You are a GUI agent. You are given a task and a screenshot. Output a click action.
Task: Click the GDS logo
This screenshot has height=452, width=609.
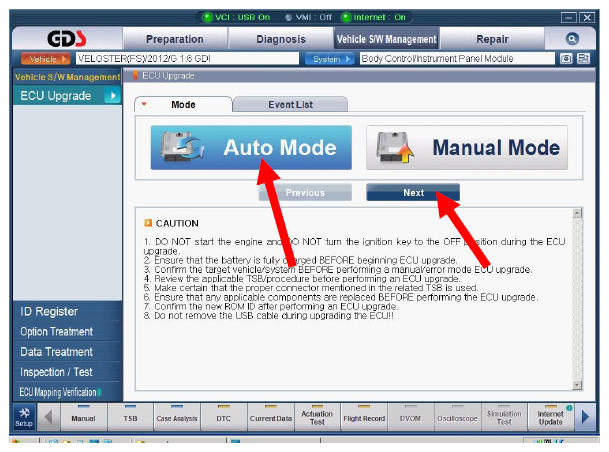[67, 38]
